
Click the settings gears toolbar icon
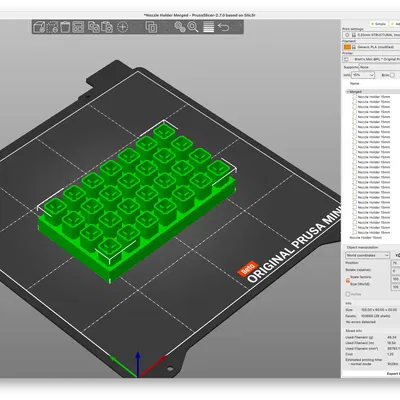(x=180, y=27)
